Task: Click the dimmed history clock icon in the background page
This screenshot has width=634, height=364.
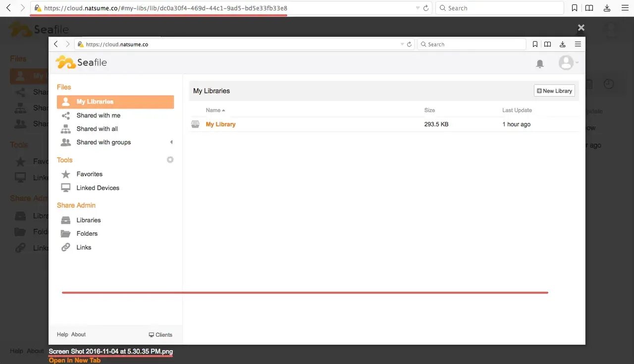Action: (609, 84)
